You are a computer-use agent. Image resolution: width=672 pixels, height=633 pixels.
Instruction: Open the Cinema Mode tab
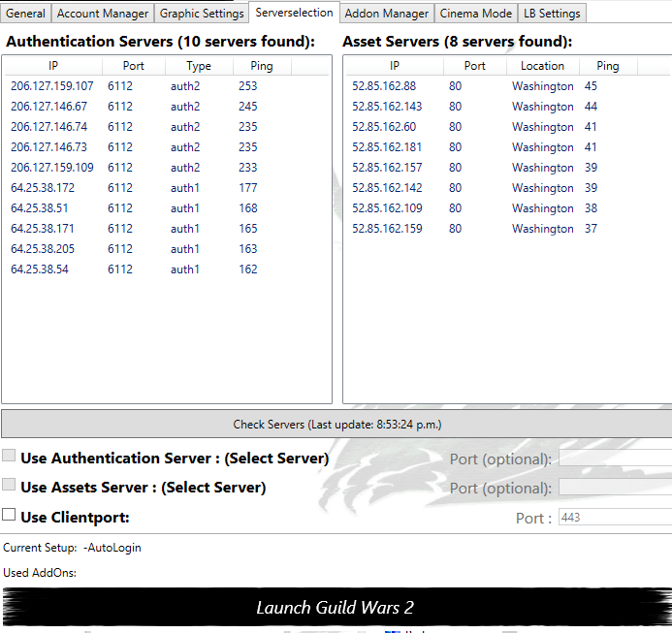point(476,14)
